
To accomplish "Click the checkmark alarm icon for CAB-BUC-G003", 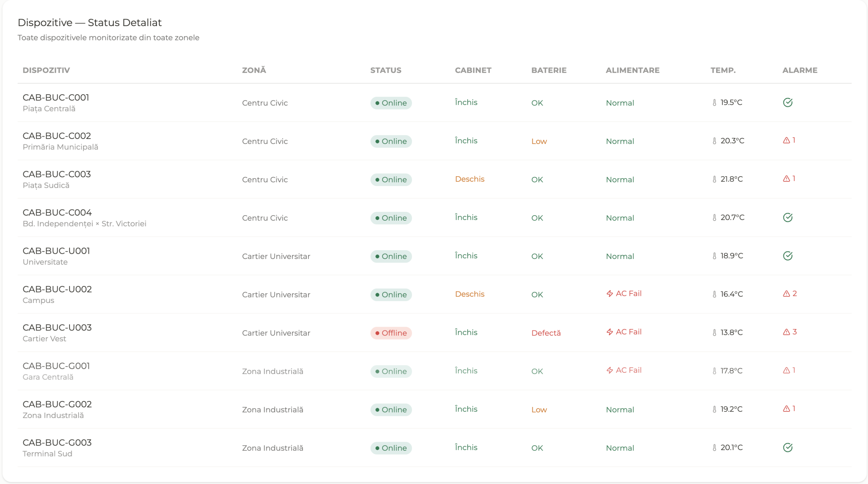I will (x=788, y=447).
